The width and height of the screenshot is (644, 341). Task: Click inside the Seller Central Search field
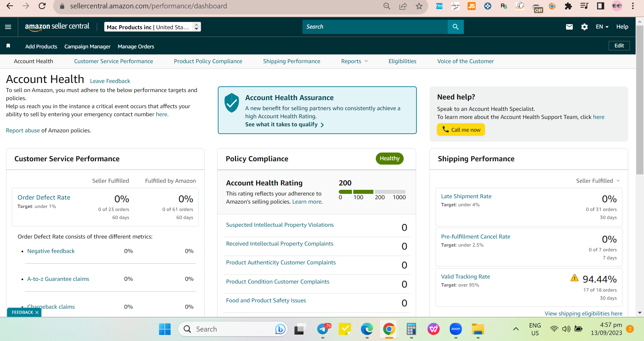tap(375, 27)
